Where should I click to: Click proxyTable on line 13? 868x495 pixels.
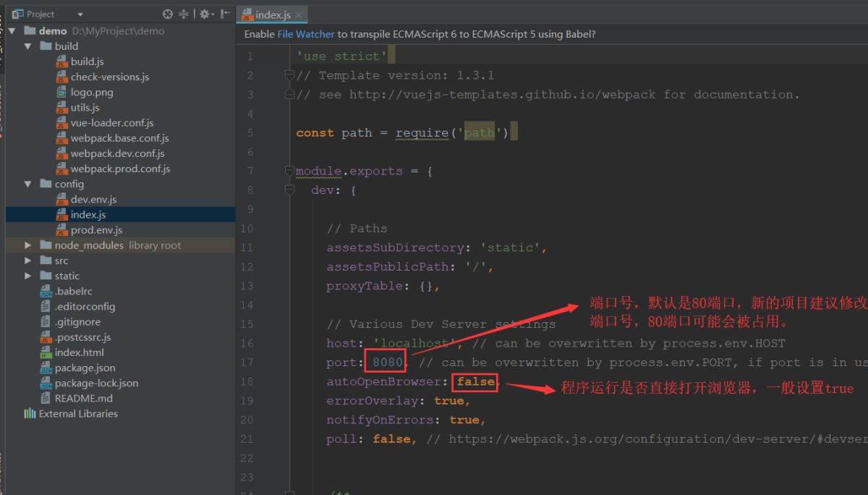pos(365,286)
